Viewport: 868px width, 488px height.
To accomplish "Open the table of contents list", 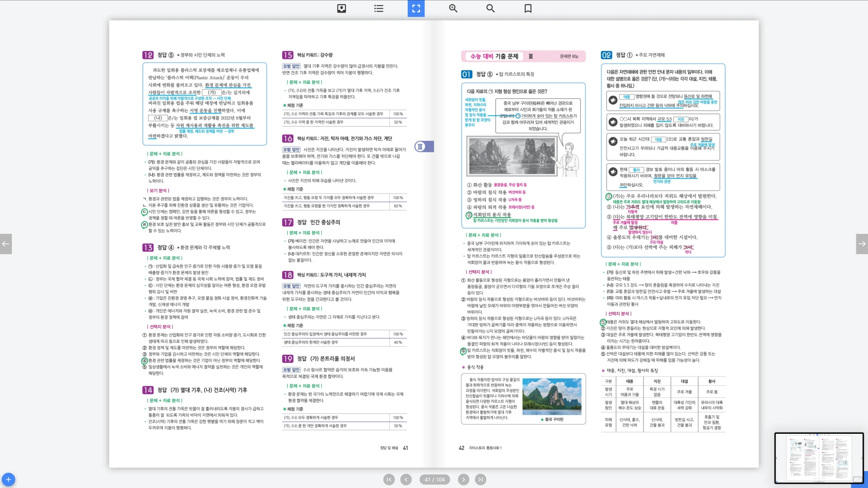I will point(379,8).
